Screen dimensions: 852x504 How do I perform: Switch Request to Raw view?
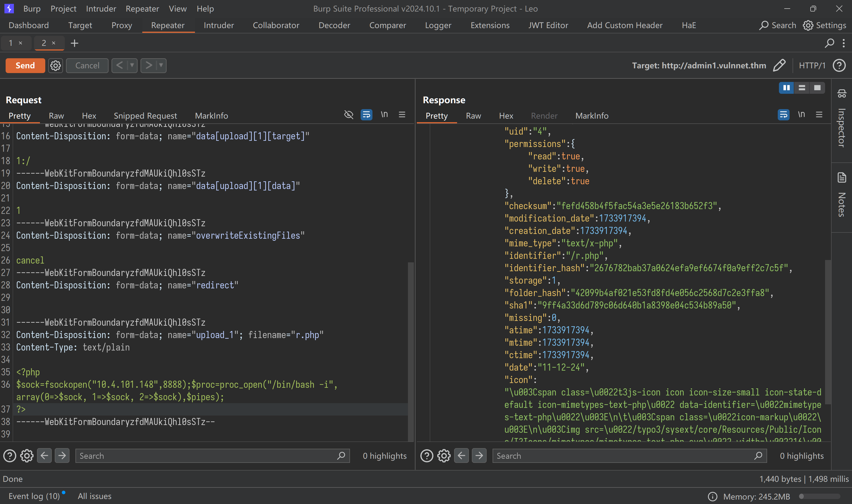pyautogui.click(x=56, y=116)
